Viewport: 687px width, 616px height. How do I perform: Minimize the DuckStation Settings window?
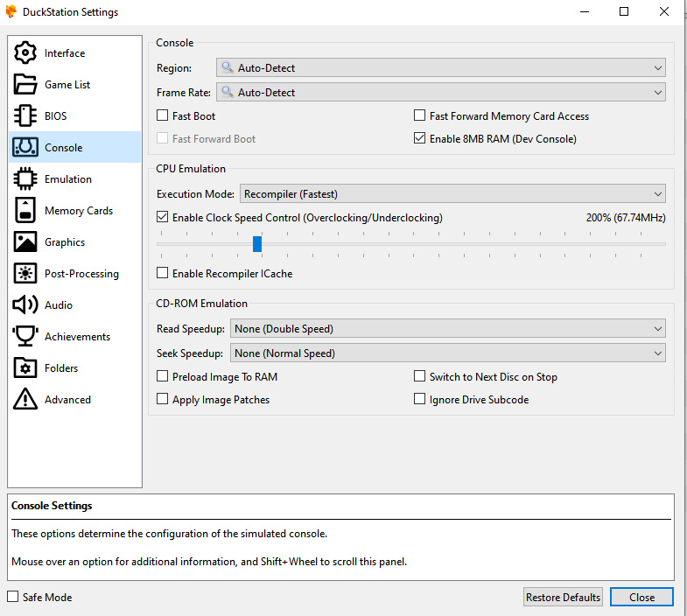point(585,12)
